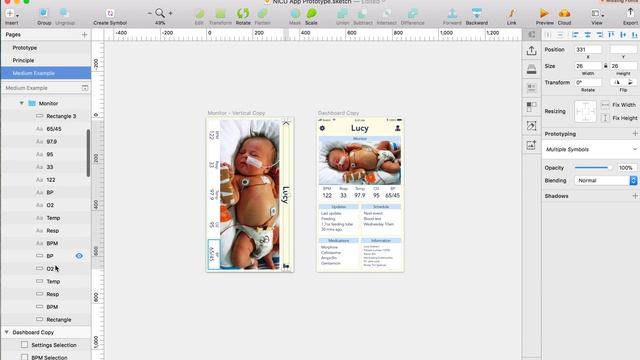
Task: Click the Dashboard Copy artboard title on canvas
Action: [x=338, y=113]
